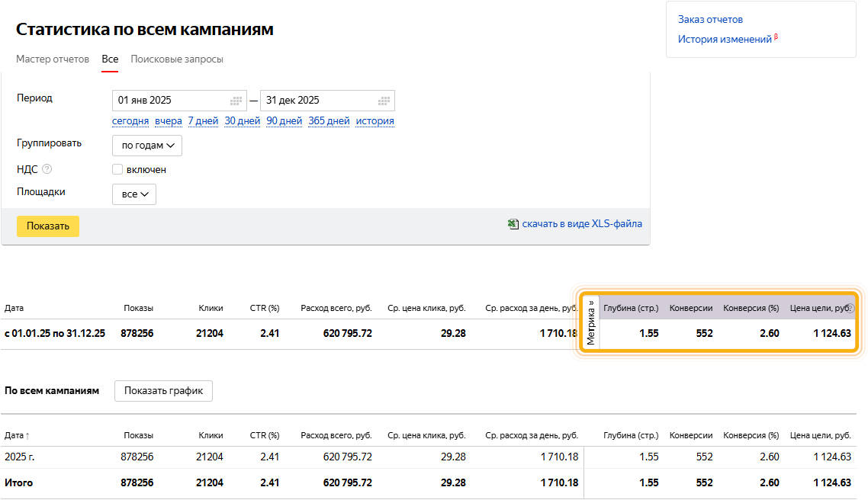Collapse the Метрика columns panel

tap(590, 322)
